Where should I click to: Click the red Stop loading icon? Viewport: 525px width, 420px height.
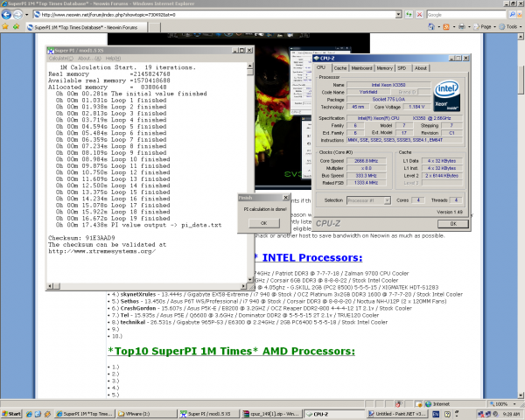tap(419, 14)
